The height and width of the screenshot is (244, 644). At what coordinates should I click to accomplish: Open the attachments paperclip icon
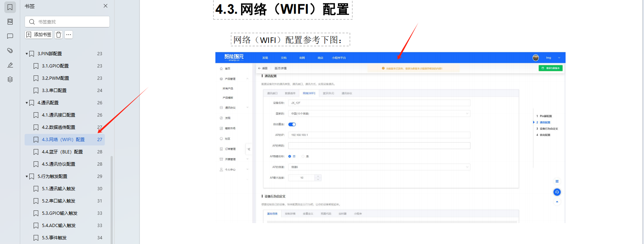click(x=10, y=51)
